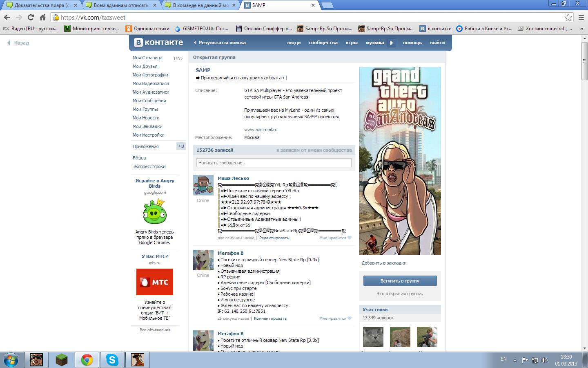The image size is (588, 368).
Task: Click 'Вступить в группу' button
Action: pos(400,281)
